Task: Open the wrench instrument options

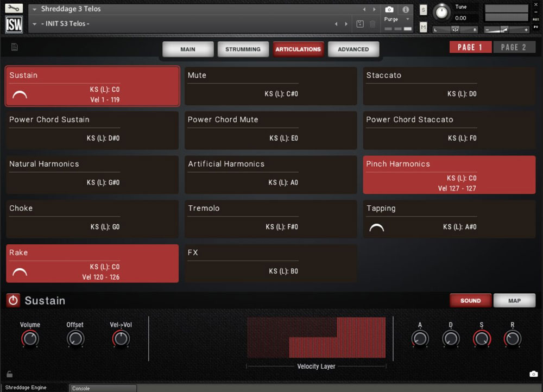Action: click(x=14, y=8)
